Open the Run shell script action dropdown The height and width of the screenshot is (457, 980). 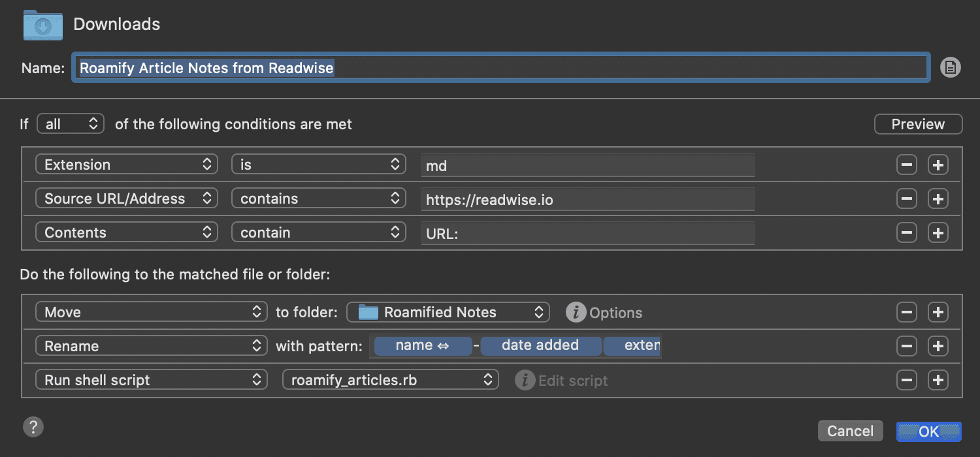151,381
